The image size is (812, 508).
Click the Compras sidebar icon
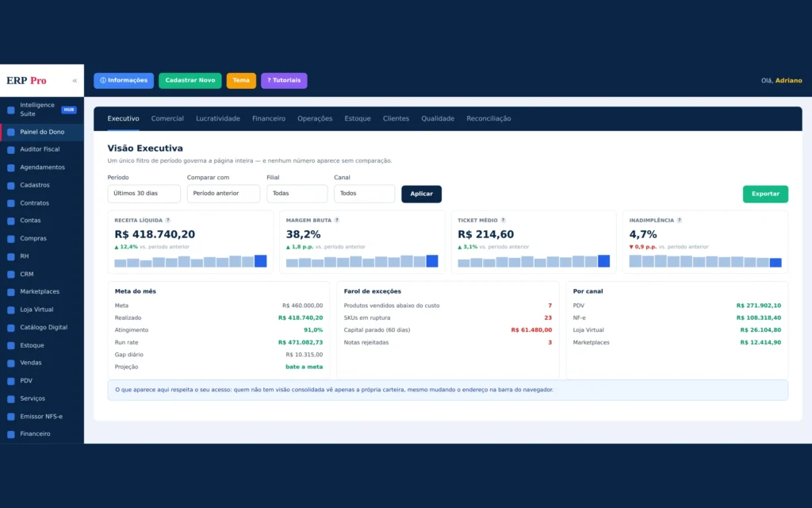pyautogui.click(x=11, y=239)
